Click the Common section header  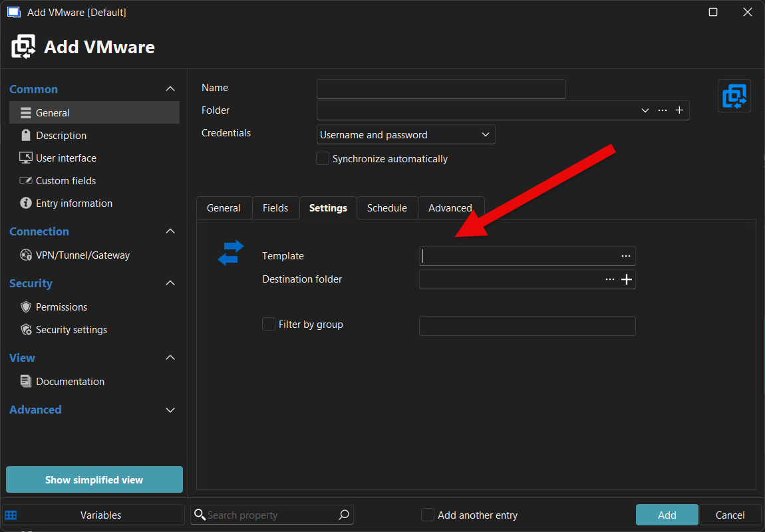coord(34,89)
